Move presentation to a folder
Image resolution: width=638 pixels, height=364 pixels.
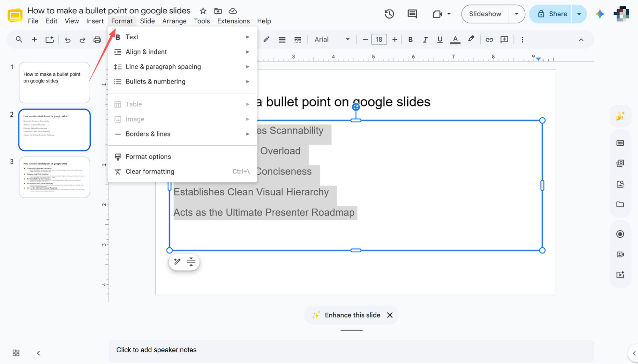[x=218, y=11]
